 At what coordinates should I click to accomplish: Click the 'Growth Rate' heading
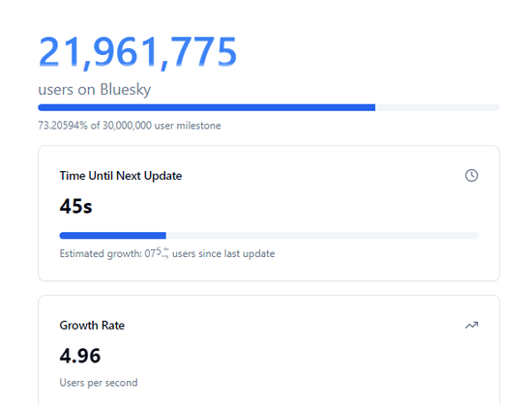tap(92, 326)
